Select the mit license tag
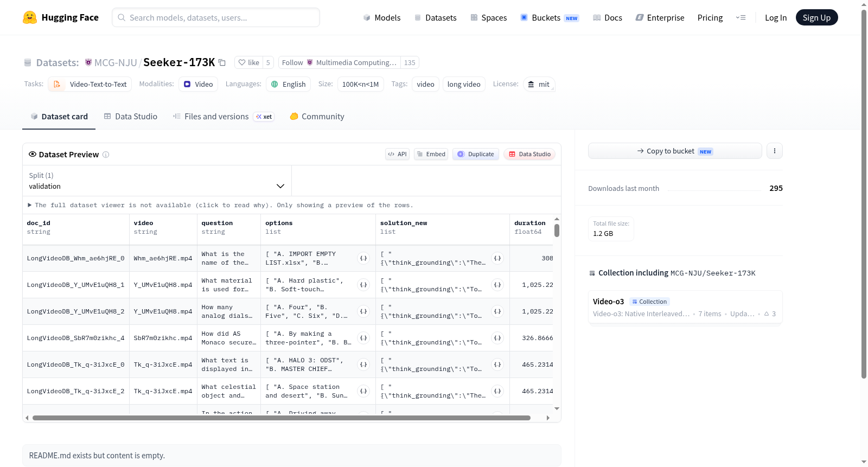 click(539, 84)
